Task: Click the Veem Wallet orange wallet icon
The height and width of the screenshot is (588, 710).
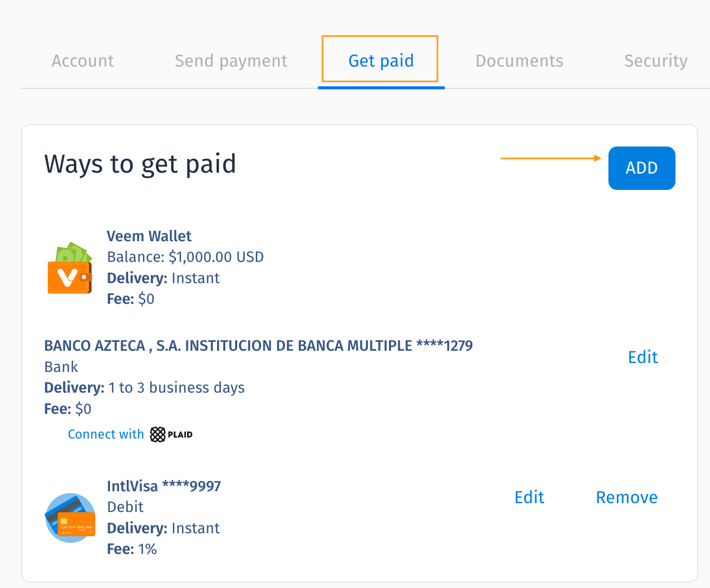Action: coord(70,268)
